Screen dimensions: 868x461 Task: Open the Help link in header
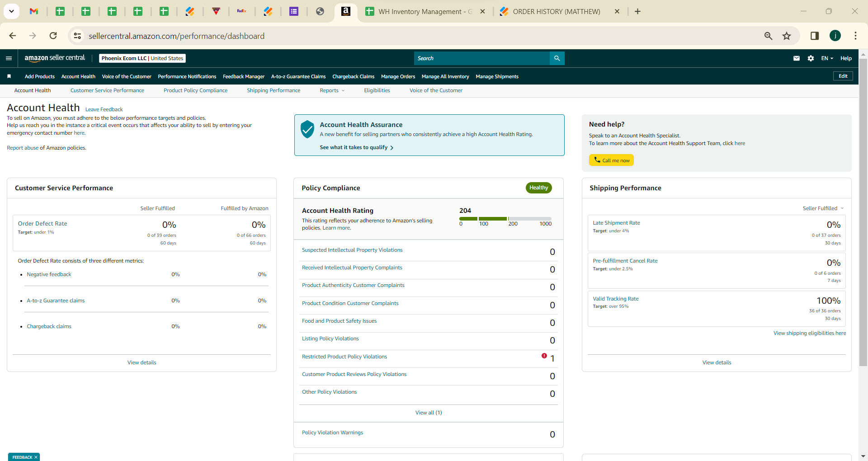846,58
